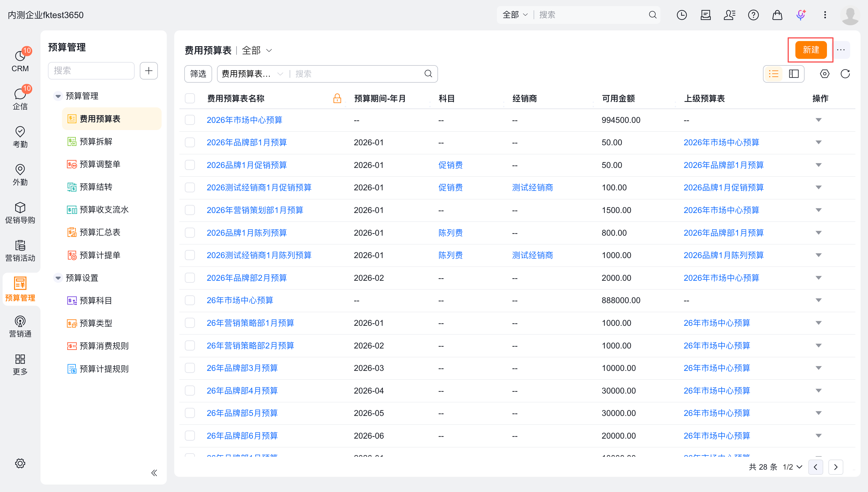Screen dimensions: 868x492
Task: Check the 2026年市场中心预算 row checkbox
Action: click(x=190, y=120)
